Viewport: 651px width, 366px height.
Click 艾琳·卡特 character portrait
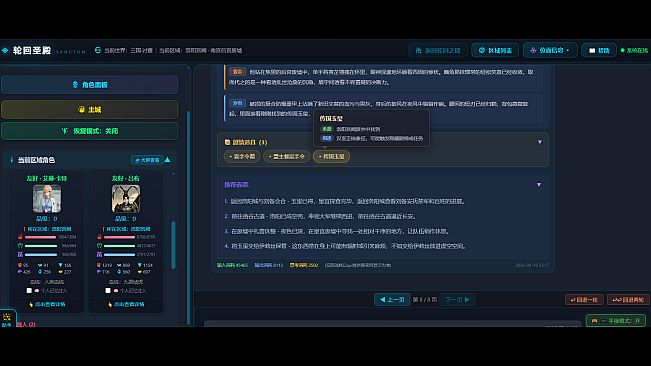pyautogui.click(x=47, y=198)
